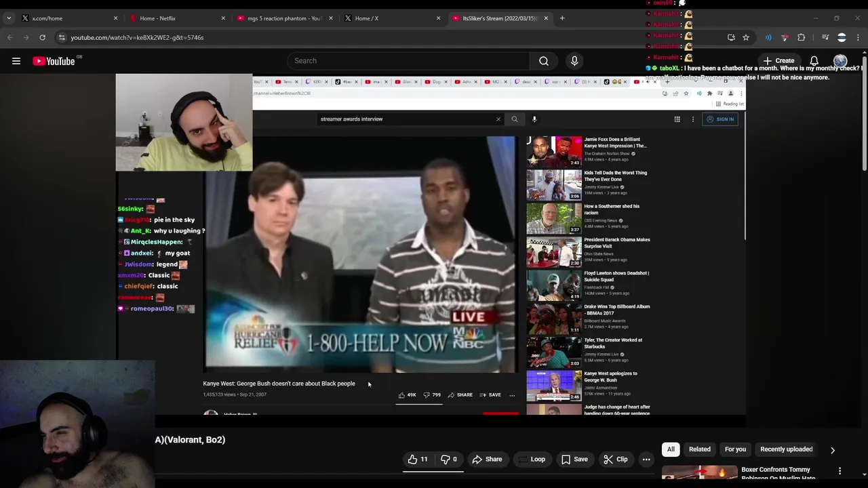This screenshot has width=868, height=488.
Task: Like the stream video with thumbs up
Action: pyautogui.click(x=417, y=460)
